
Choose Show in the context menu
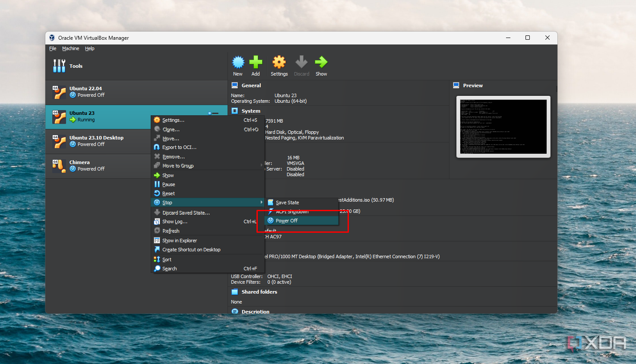[x=207, y=175]
